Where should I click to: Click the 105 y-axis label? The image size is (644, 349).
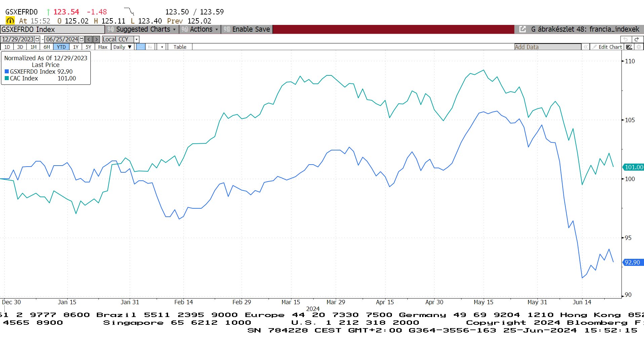click(630, 120)
